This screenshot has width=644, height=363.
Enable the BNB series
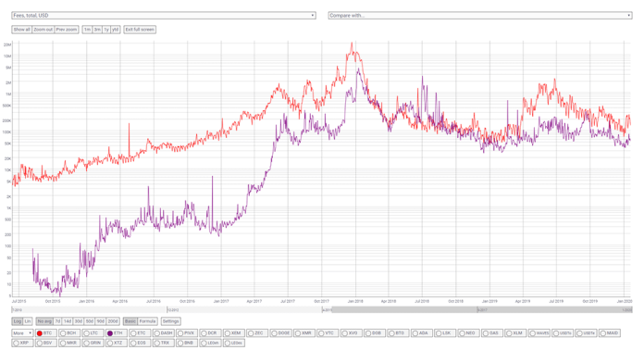(x=187, y=343)
